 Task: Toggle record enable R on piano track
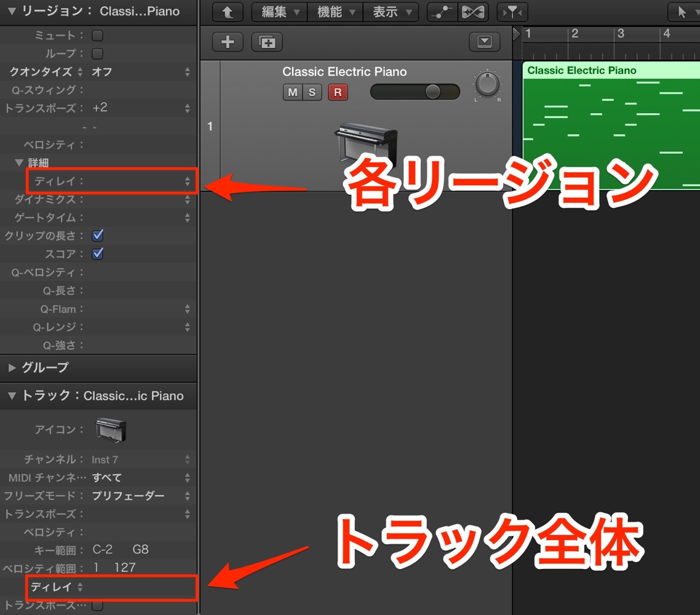tap(338, 92)
